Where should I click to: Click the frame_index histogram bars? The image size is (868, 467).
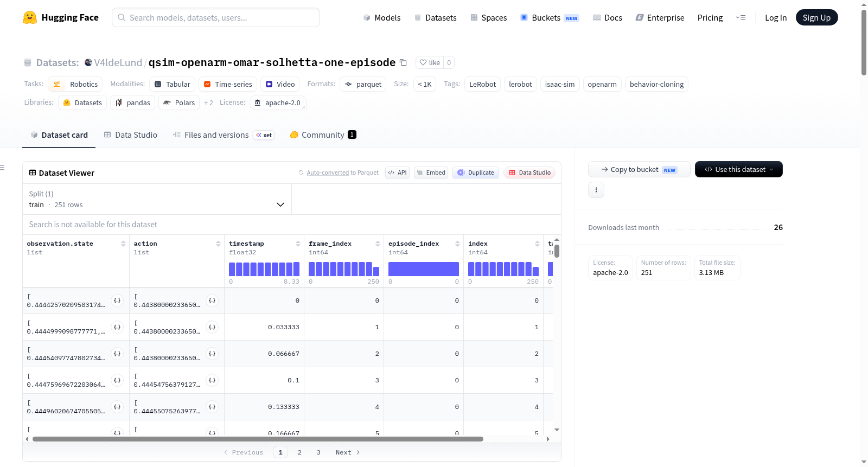pos(344,269)
